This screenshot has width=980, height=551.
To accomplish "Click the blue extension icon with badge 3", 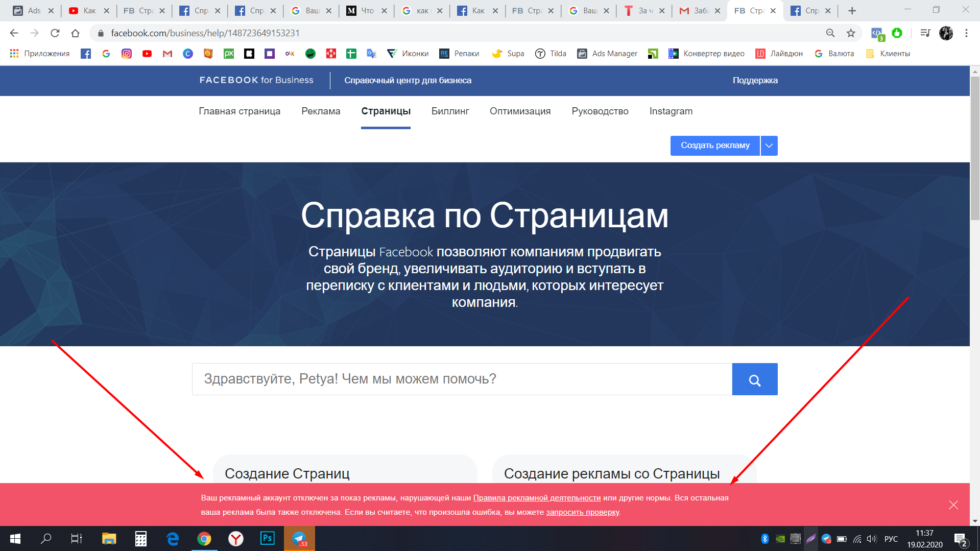I will (877, 34).
